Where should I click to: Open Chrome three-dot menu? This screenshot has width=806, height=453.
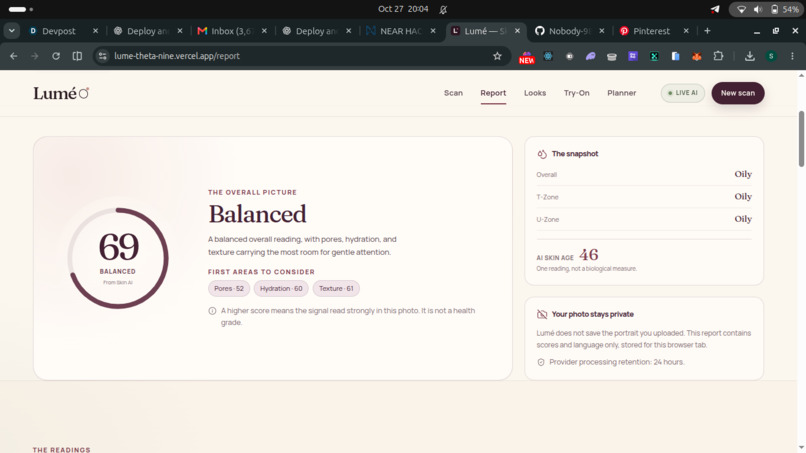point(792,56)
